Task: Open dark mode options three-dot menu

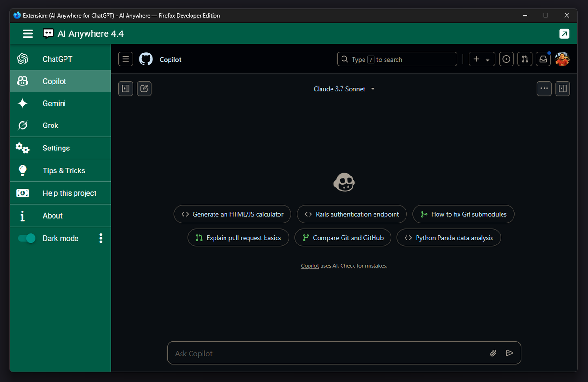Action: (101, 238)
